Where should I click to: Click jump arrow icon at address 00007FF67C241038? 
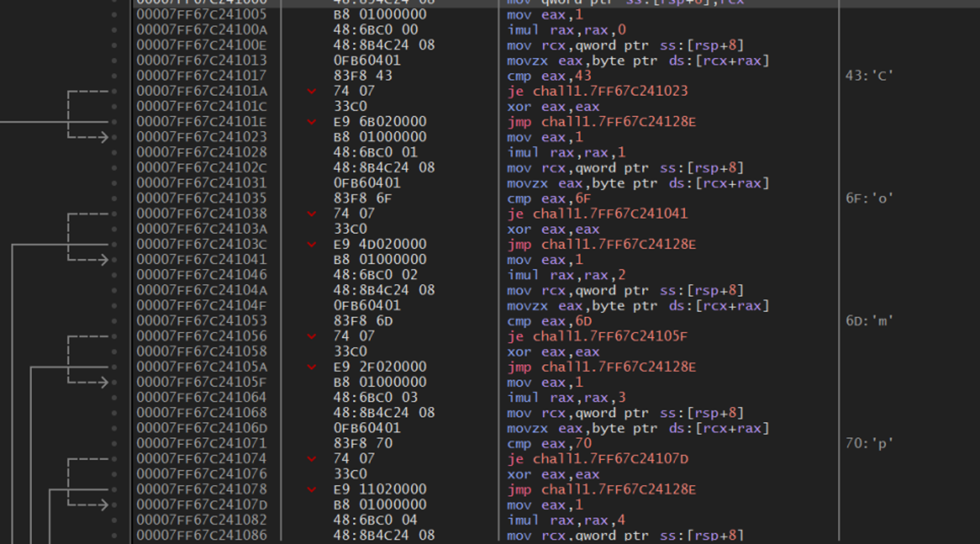click(312, 214)
